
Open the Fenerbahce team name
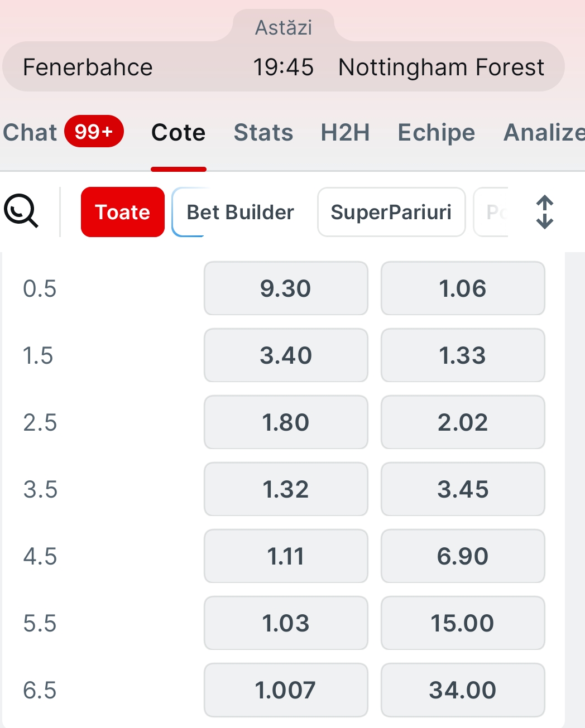[88, 68]
